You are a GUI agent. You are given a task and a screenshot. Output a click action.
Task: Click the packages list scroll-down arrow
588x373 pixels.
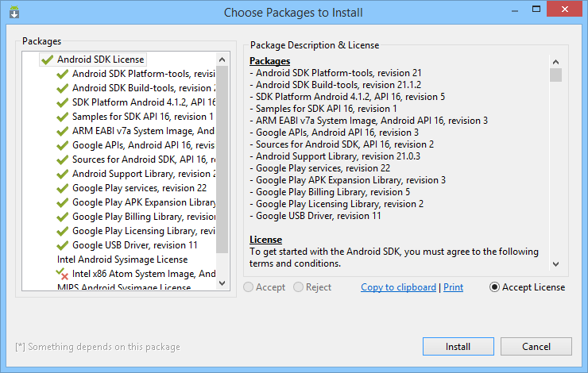tap(222, 283)
